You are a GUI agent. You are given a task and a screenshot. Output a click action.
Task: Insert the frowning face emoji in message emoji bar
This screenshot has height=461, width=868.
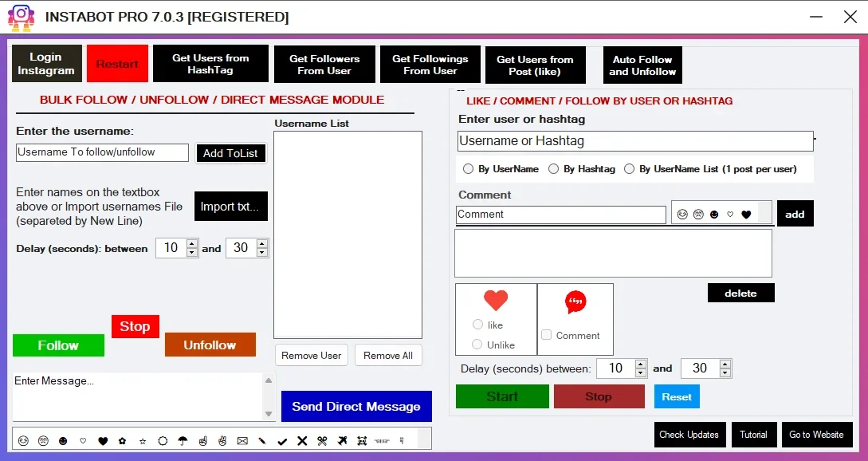pyautogui.click(x=43, y=441)
